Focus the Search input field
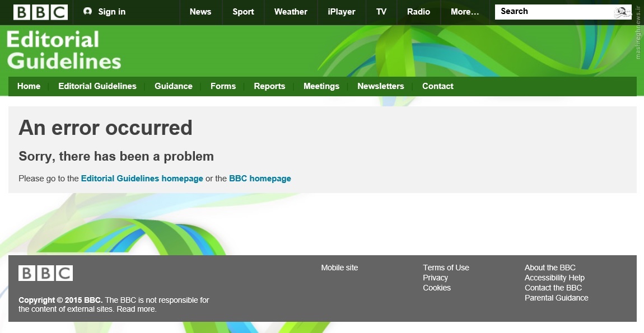 coord(563,12)
